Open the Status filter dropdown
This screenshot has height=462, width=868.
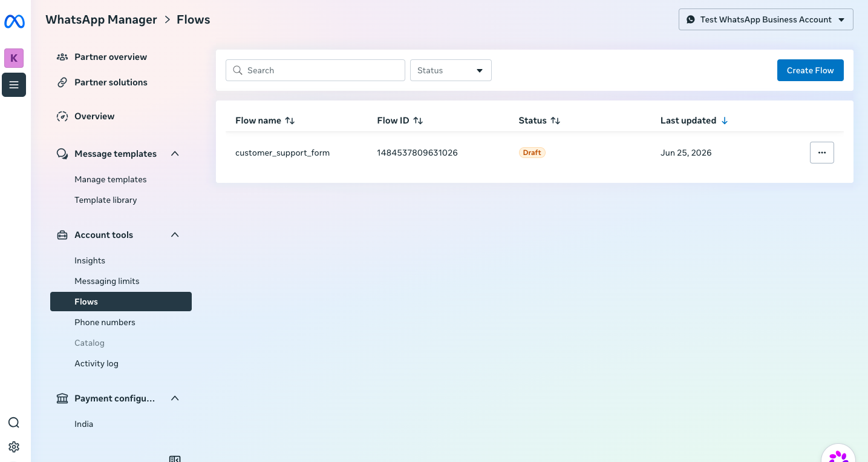tap(451, 70)
